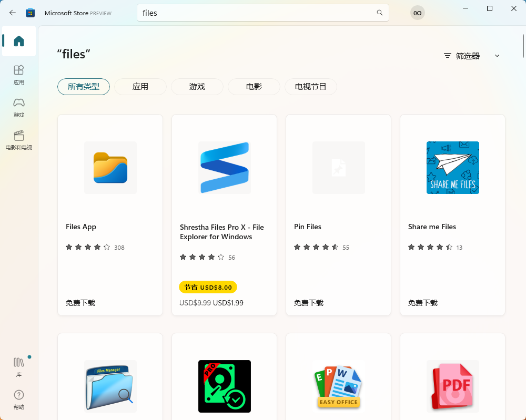Image resolution: width=526 pixels, height=420 pixels.
Task: Select the 应用 apps icon in sidebar
Action: point(18,74)
